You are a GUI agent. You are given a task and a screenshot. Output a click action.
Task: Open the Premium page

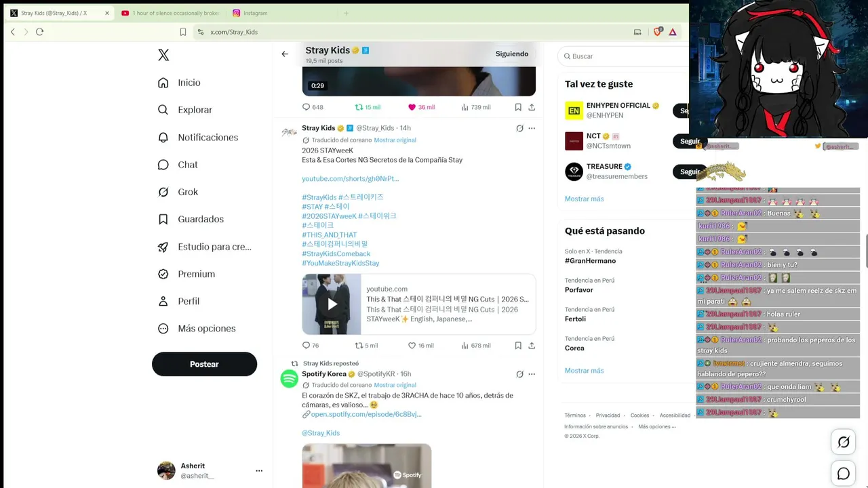[186, 274]
